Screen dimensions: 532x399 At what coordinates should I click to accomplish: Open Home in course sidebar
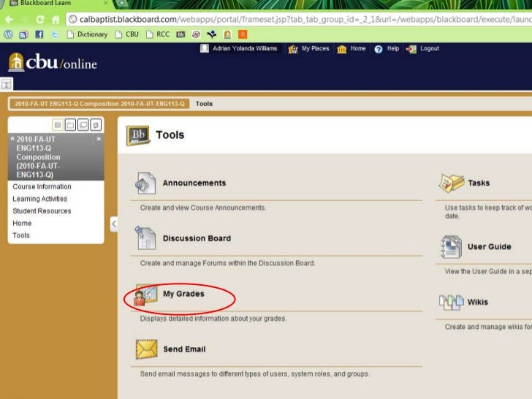[22, 224]
